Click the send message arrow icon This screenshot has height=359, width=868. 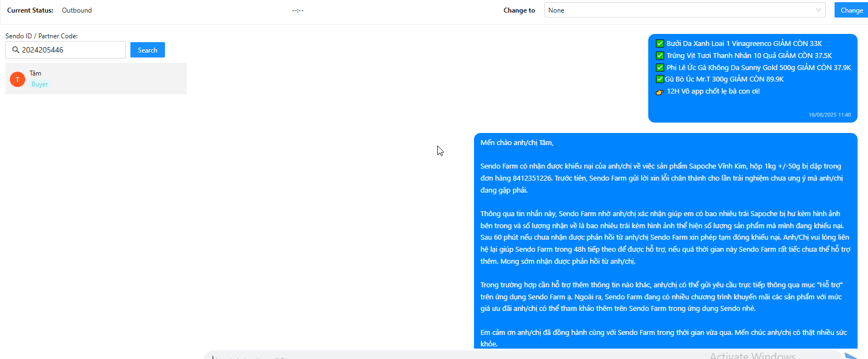point(852,356)
